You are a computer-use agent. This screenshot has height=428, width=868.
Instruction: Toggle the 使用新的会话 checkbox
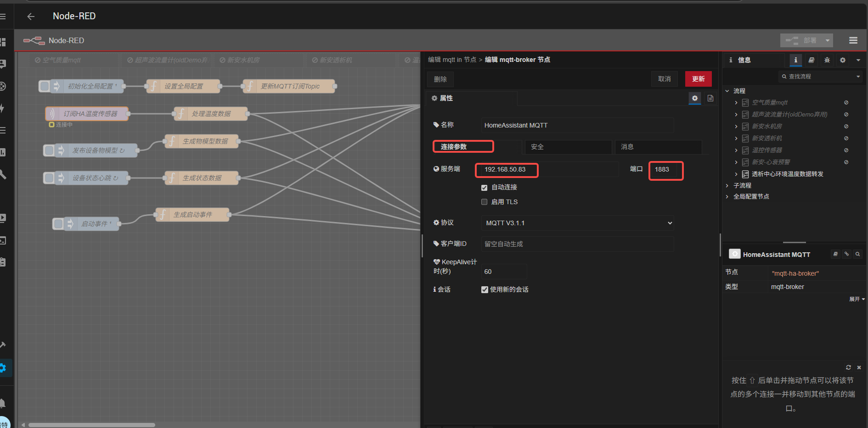(x=485, y=289)
